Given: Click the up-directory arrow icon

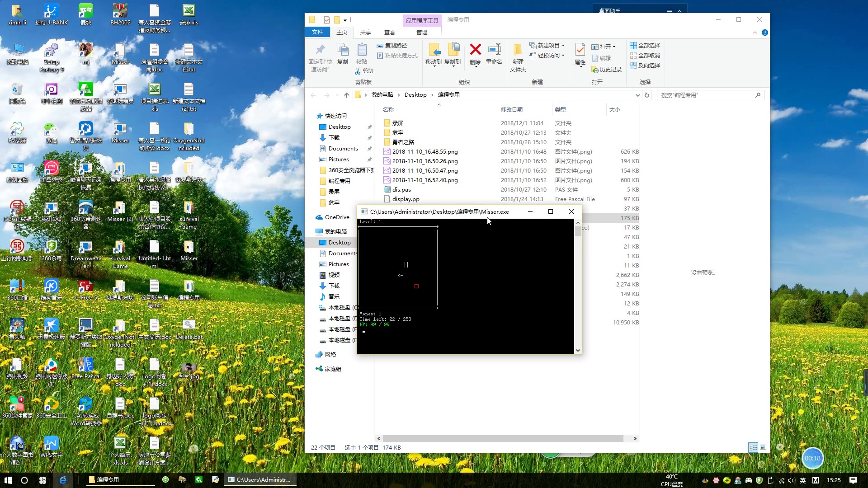Looking at the screenshot, I should (x=347, y=95).
